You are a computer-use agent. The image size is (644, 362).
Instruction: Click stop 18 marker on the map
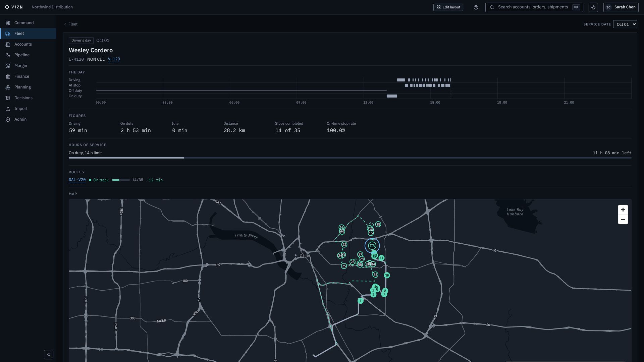[378, 224]
